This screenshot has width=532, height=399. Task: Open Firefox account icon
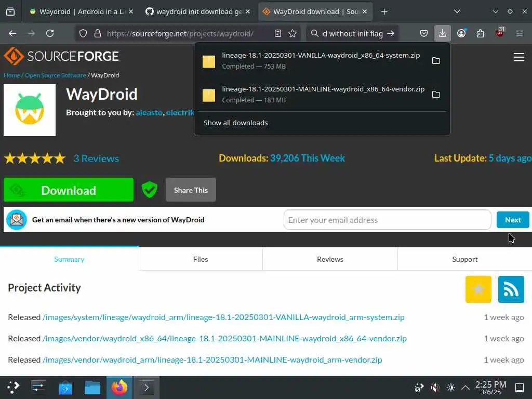coord(461,34)
